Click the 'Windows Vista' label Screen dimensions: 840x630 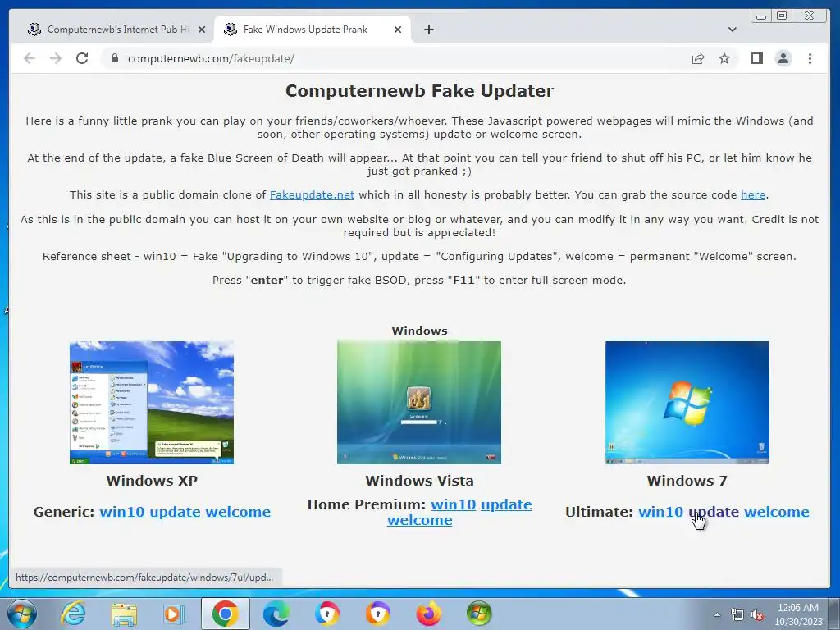[x=419, y=481]
